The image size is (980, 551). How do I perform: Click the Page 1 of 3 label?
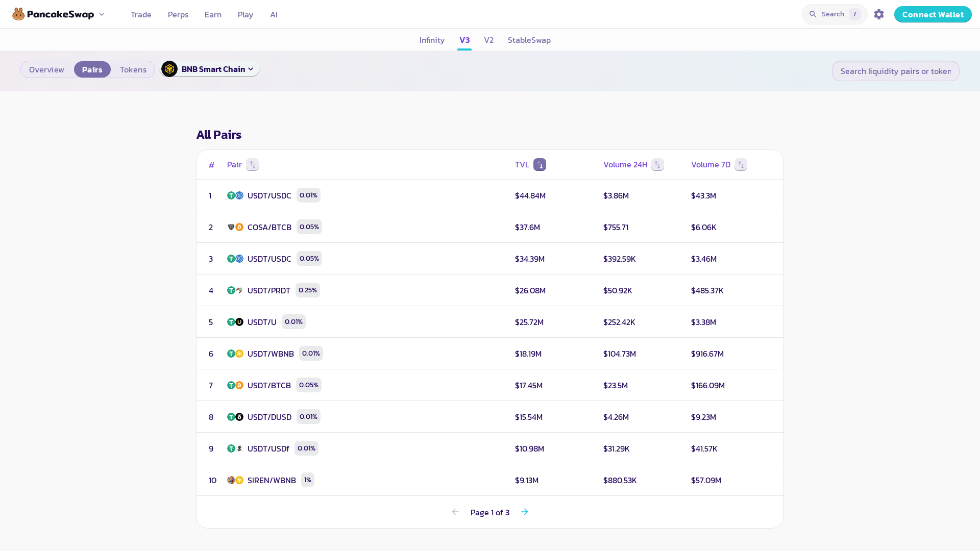490,512
